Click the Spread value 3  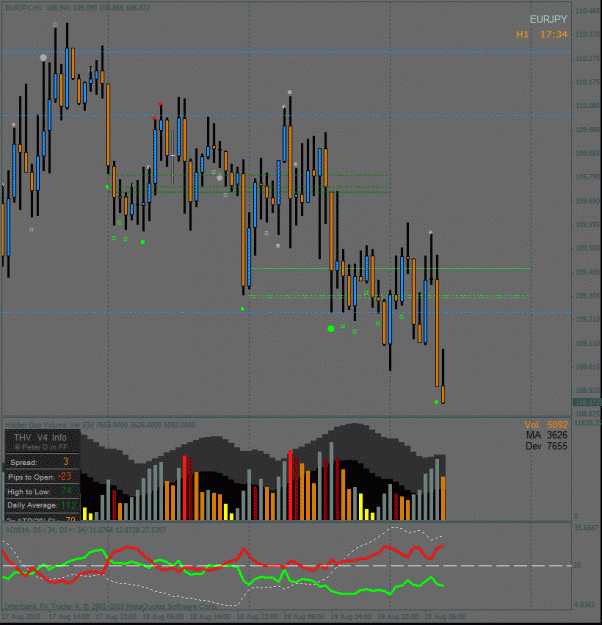click(x=66, y=462)
